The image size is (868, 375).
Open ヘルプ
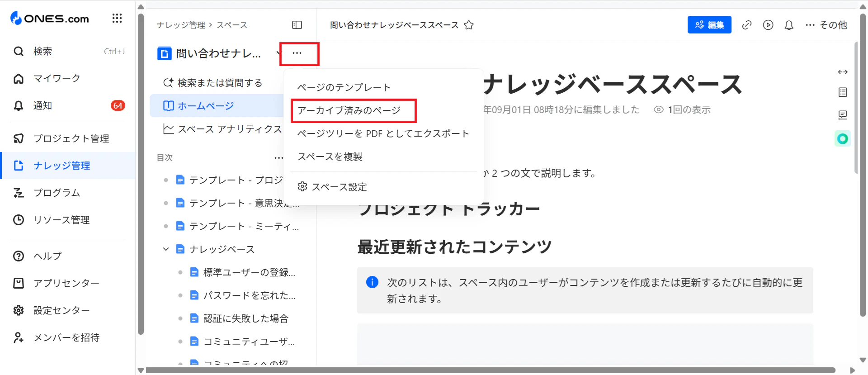point(68,256)
